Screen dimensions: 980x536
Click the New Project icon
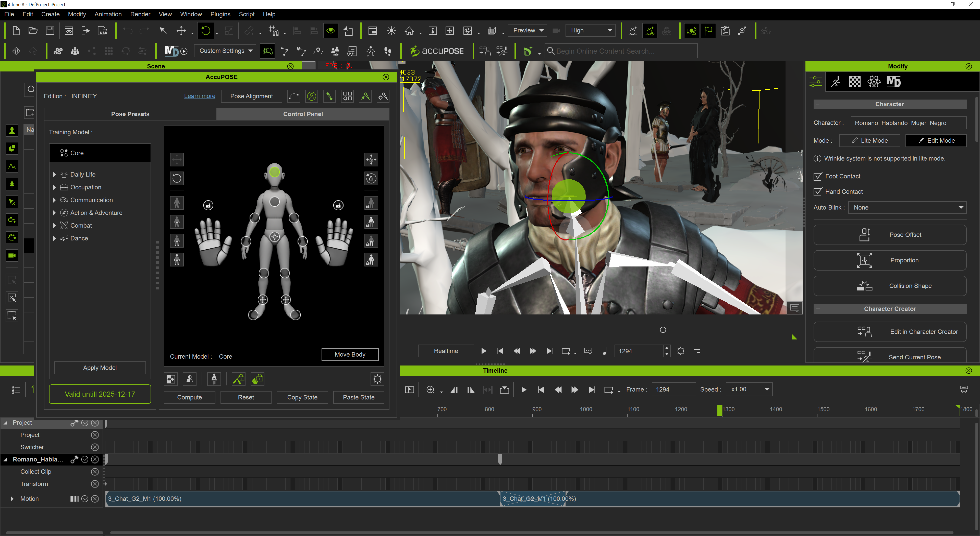16,31
